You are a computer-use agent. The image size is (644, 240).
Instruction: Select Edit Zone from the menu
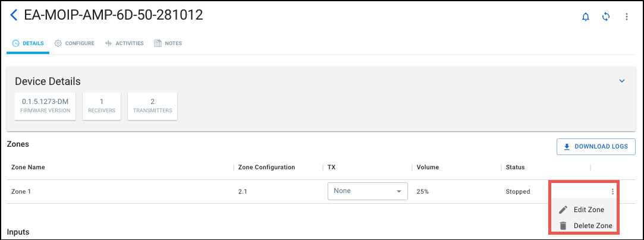tap(589, 210)
